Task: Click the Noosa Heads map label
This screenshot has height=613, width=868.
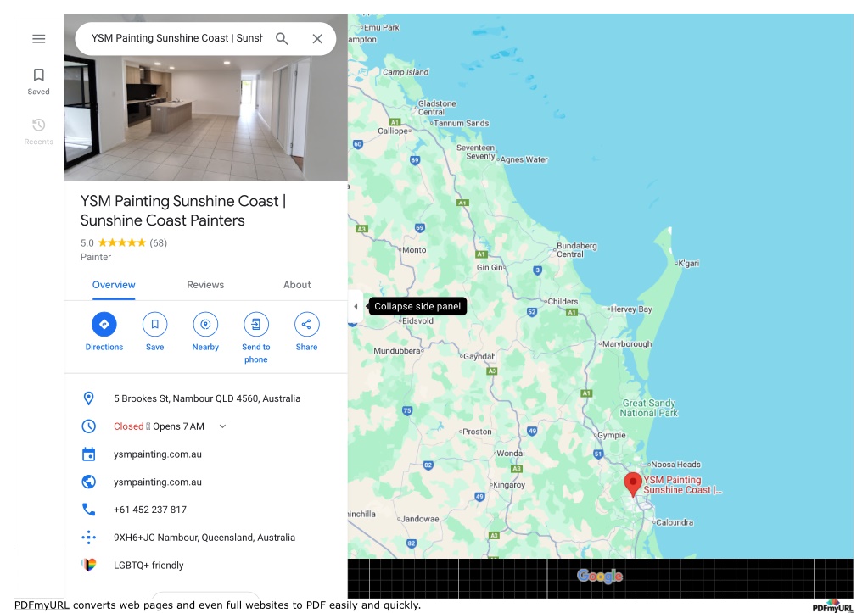Action: tap(676, 465)
